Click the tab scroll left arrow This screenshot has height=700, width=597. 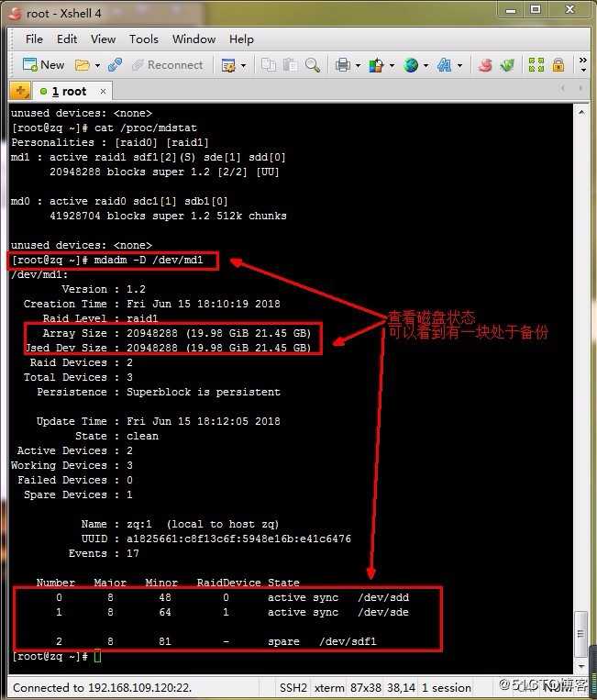[563, 88]
